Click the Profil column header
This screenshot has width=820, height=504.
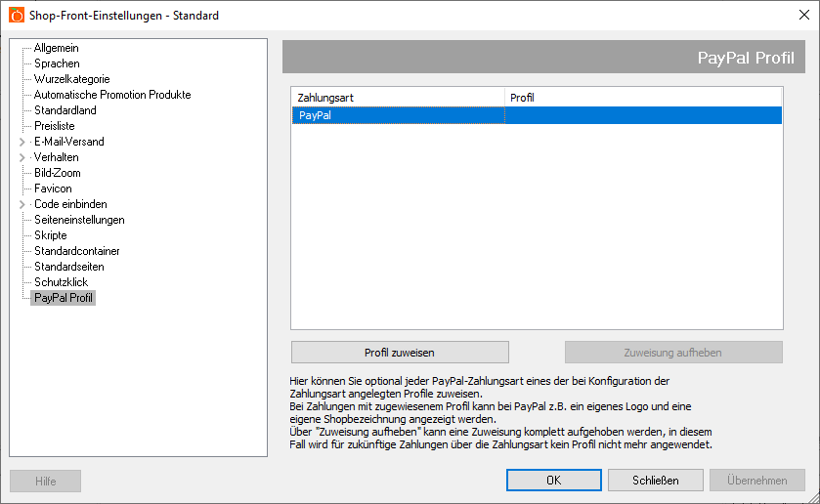click(643, 98)
